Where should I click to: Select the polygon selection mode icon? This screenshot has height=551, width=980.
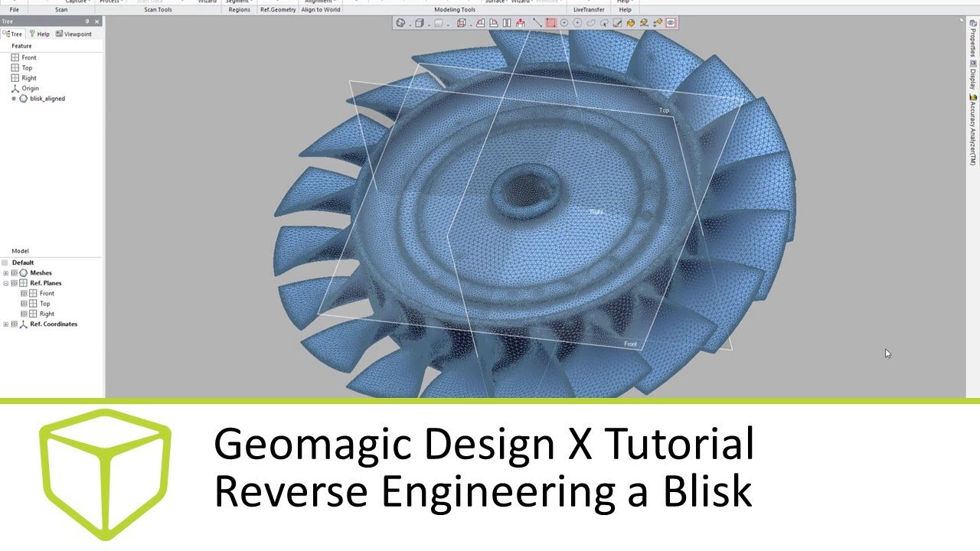[577, 23]
